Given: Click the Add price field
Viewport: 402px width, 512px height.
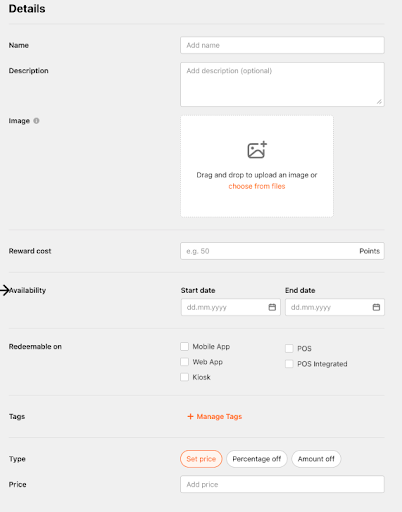Looking at the screenshot, I should [282, 484].
